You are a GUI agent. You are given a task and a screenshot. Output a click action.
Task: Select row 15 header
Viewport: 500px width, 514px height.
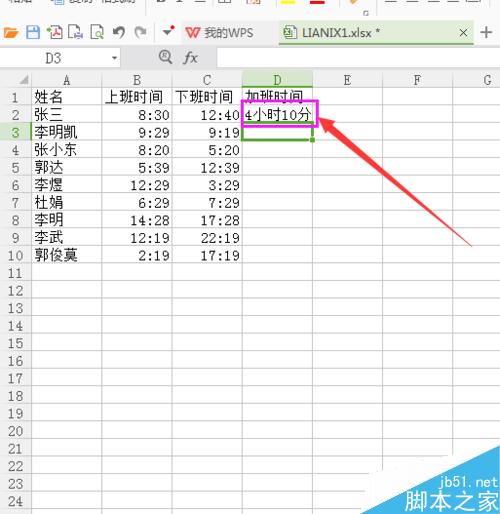[15, 343]
